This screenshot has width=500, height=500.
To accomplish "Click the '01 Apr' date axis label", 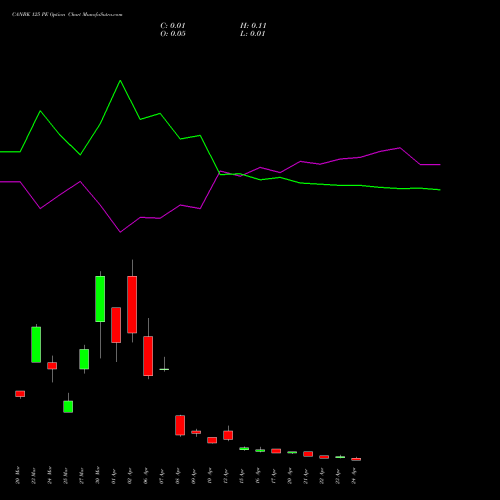I will 114,475.
